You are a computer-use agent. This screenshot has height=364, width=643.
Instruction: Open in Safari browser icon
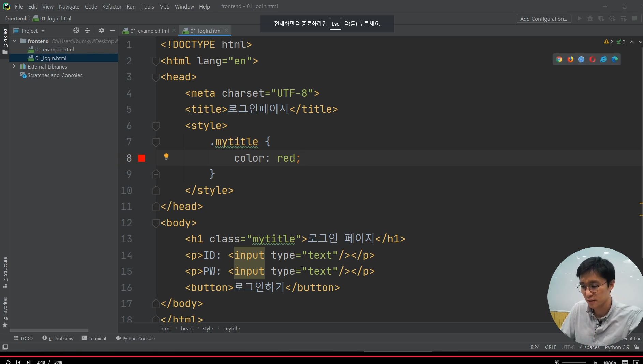click(581, 59)
